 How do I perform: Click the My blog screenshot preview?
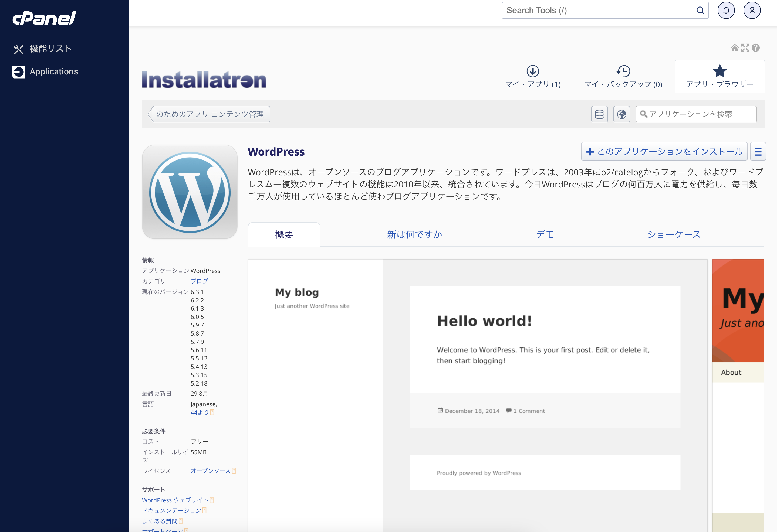coord(478,395)
